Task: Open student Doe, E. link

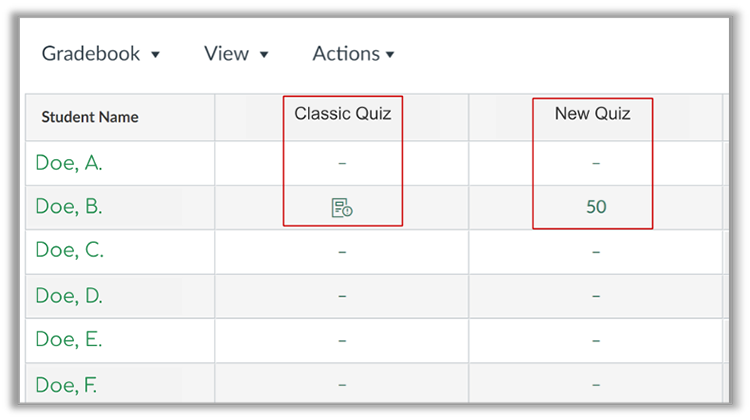Action: point(69,340)
